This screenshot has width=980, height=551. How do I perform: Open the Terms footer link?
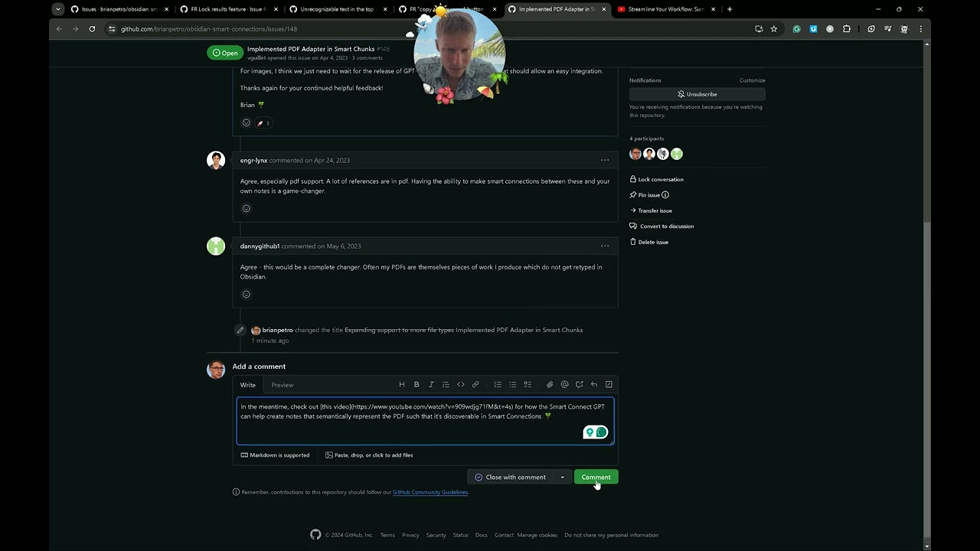(387, 535)
